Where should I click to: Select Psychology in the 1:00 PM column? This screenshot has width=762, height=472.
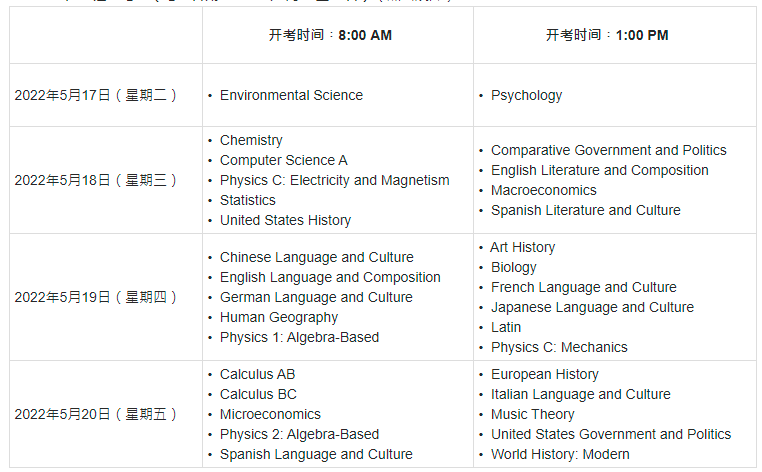pos(526,95)
